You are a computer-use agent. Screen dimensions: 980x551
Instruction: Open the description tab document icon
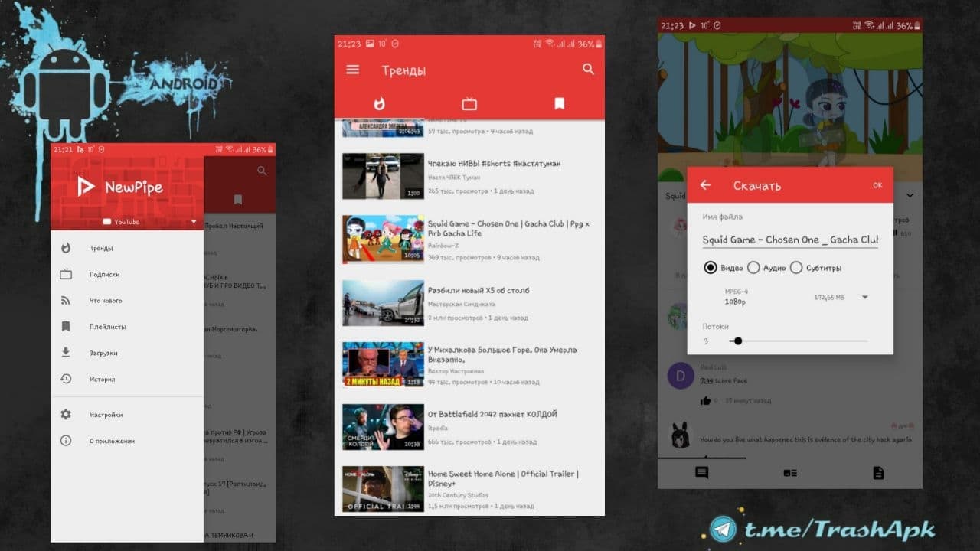879,473
